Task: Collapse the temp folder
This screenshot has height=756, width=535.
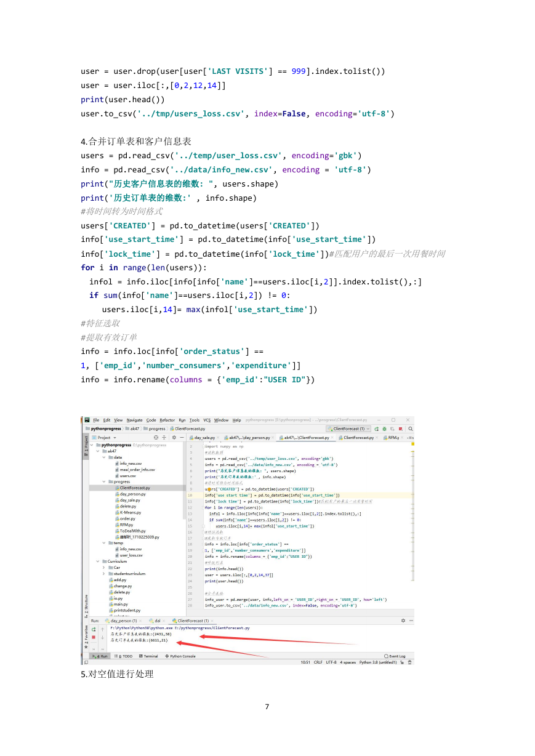Action: (x=104, y=543)
